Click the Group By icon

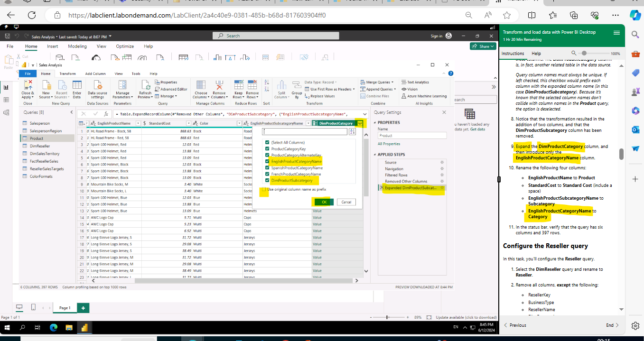(297, 84)
